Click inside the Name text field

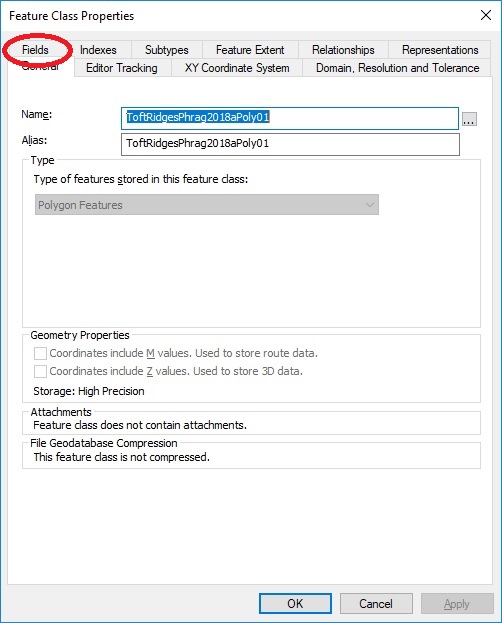point(290,118)
